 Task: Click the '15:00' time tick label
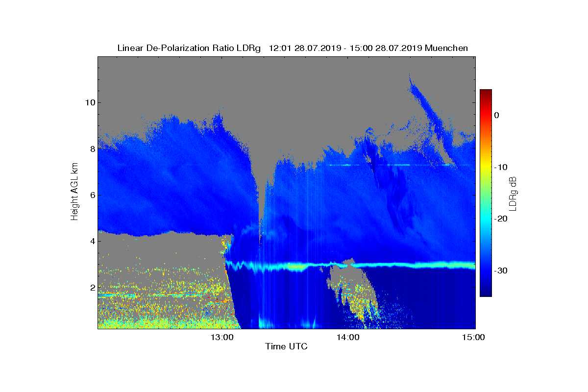[x=473, y=337]
